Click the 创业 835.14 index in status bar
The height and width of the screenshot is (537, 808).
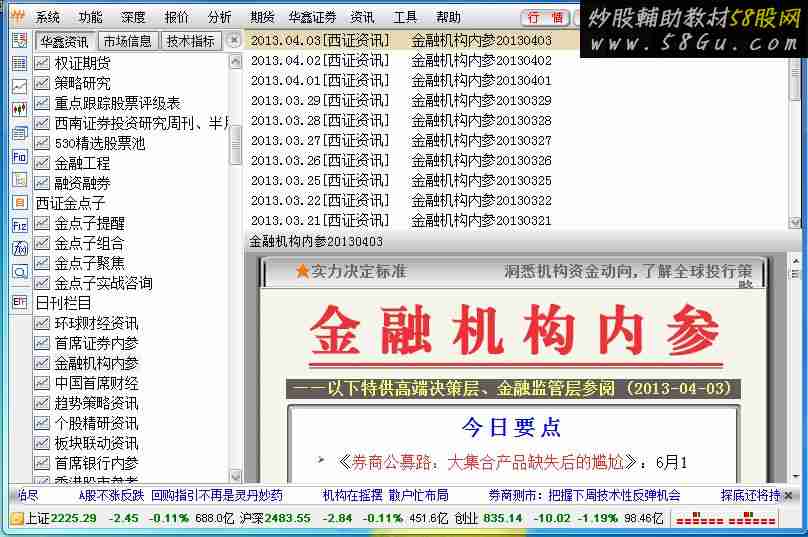point(488,518)
